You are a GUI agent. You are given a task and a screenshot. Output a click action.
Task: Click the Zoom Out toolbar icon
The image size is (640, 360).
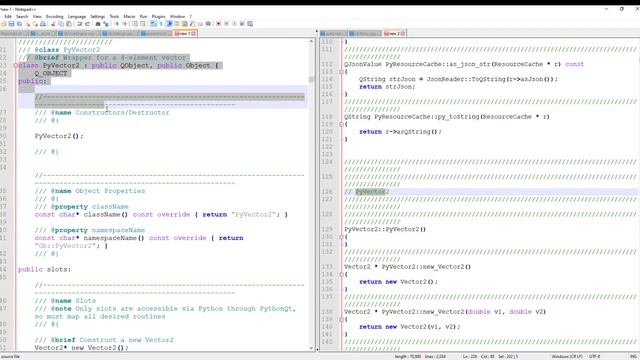[x=125, y=24]
